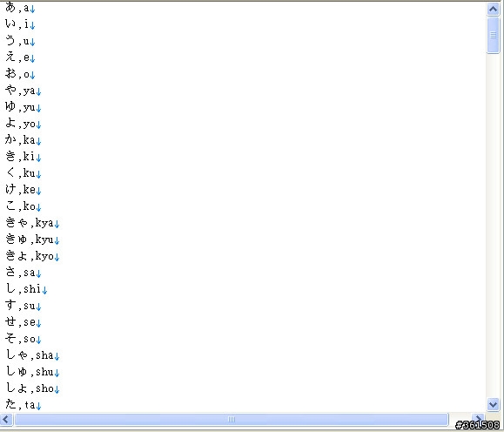Click the vertical scrollbar down arrow
This screenshot has width=504, height=432.
pos(493,404)
